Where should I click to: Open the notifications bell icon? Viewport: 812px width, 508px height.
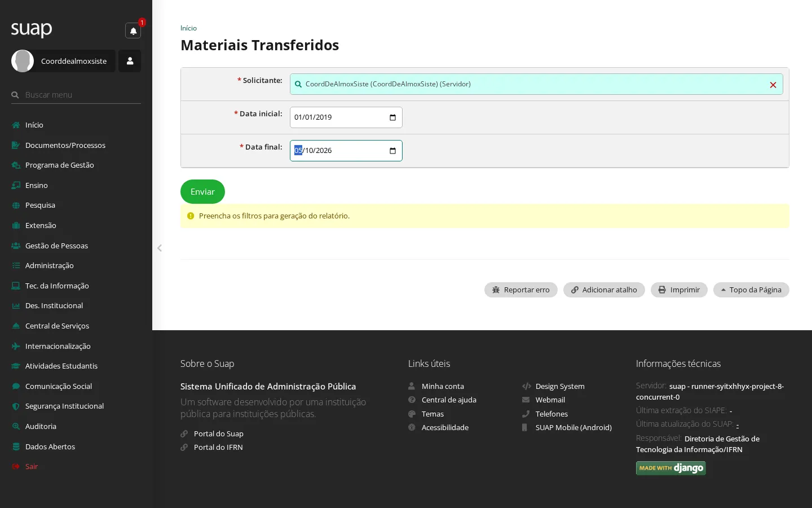tap(133, 30)
